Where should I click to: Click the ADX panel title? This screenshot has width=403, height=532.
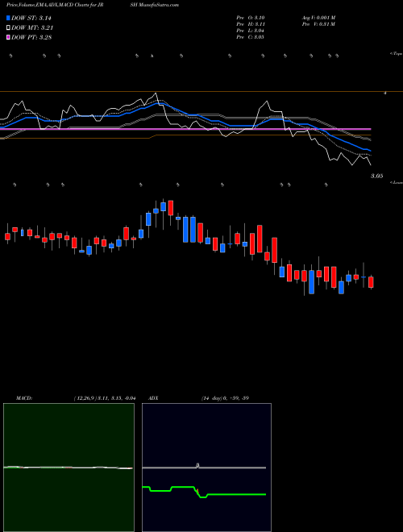point(153,398)
